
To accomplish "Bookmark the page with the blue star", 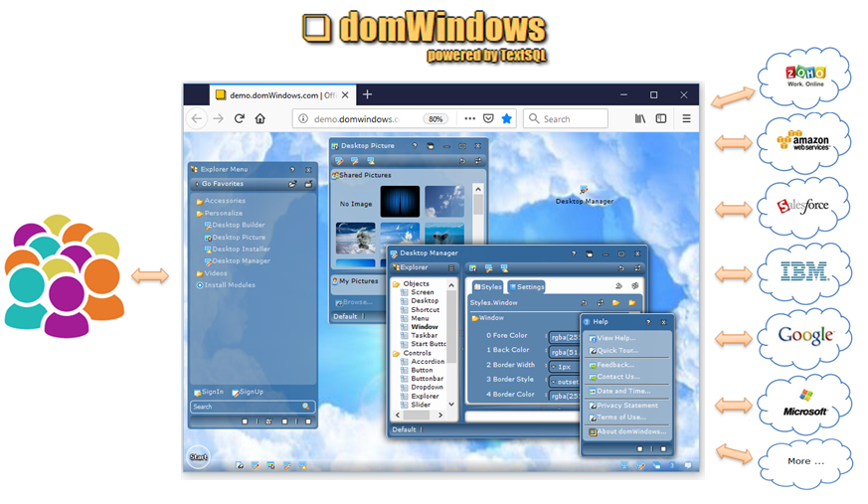I will [506, 118].
